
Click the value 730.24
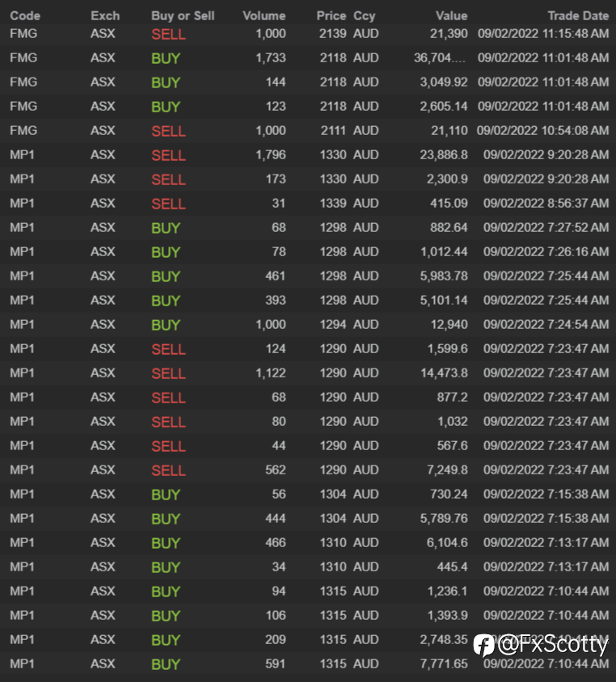pos(449,494)
